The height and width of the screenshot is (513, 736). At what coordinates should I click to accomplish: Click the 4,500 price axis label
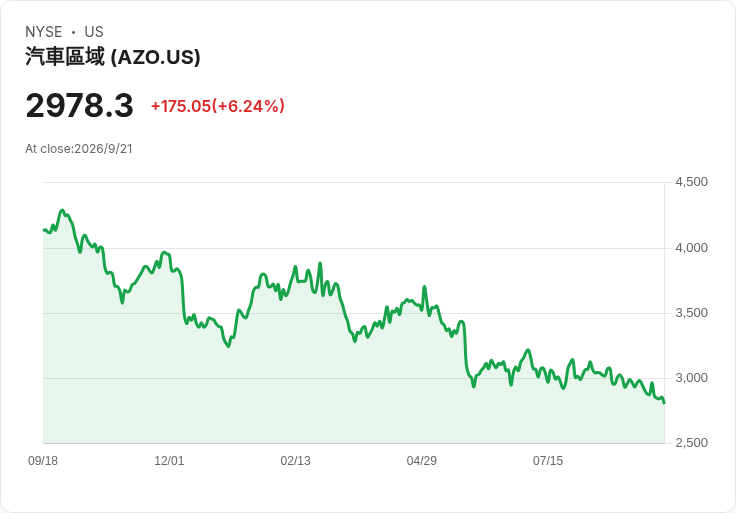691,182
